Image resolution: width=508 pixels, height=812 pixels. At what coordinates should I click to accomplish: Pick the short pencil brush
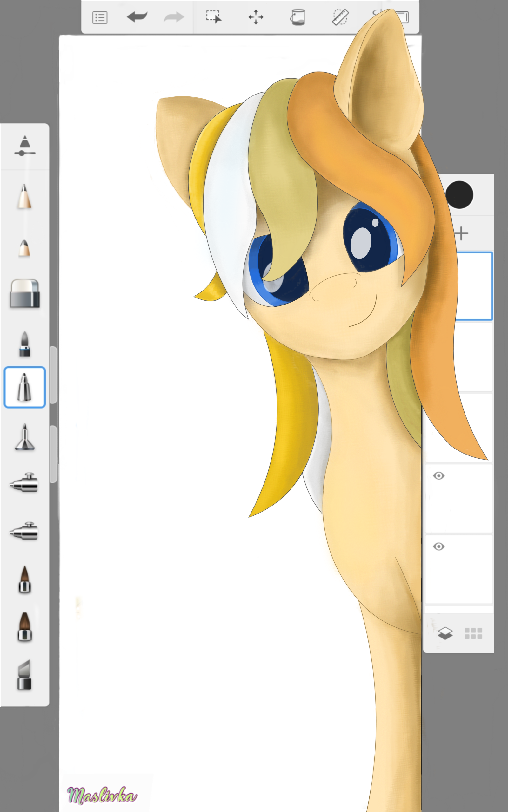24,248
